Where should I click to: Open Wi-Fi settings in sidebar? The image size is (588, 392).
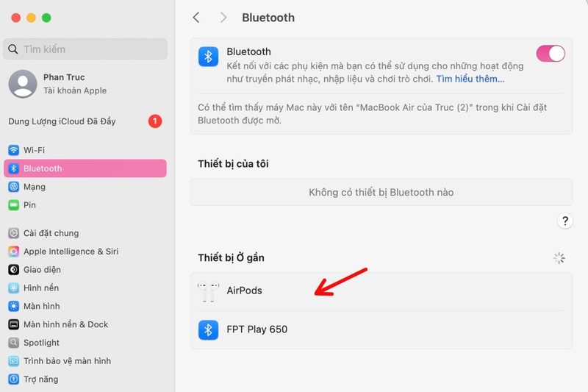pyautogui.click(x=85, y=150)
